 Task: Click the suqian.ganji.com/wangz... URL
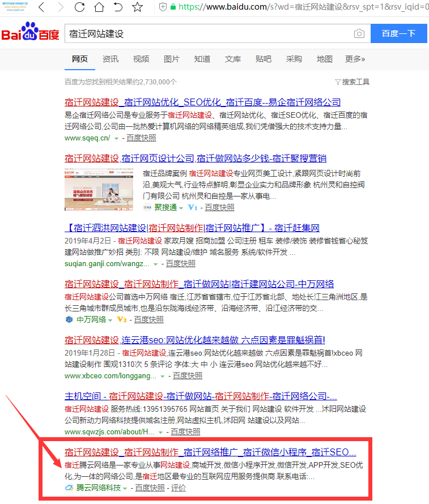pos(107,263)
